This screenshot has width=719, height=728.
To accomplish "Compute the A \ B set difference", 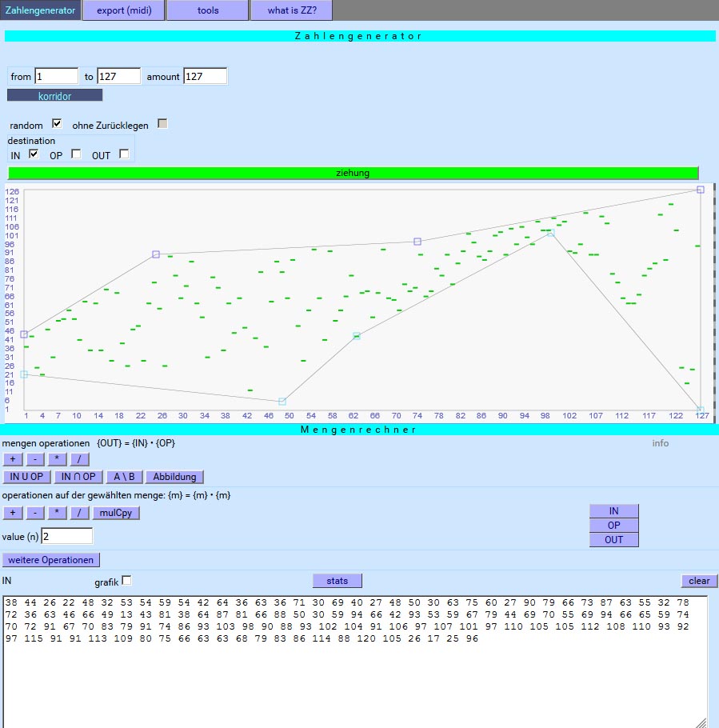I will point(124,476).
